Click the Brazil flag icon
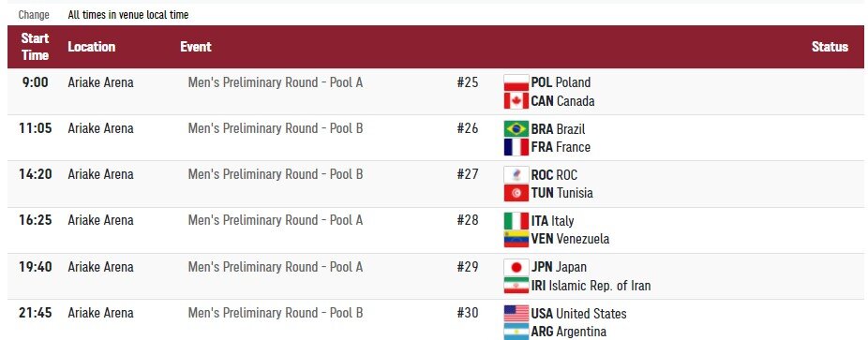The width and height of the screenshot is (868, 340). click(516, 129)
